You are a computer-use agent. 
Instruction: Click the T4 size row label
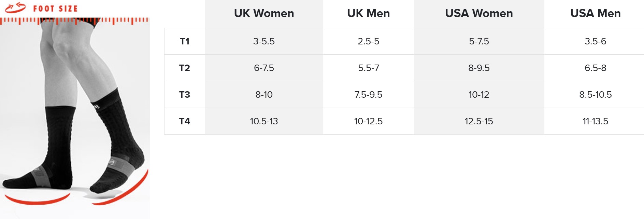[185, 121]
